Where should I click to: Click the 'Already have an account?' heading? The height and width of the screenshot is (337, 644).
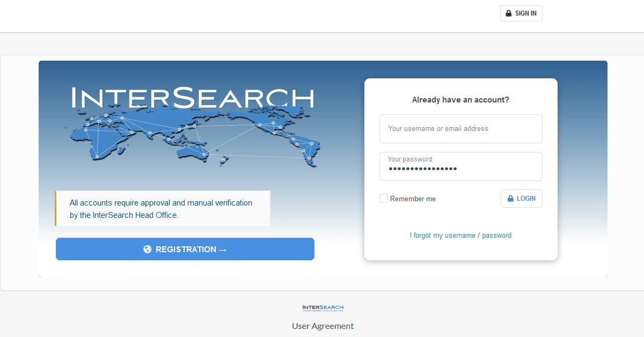(460, 99)
